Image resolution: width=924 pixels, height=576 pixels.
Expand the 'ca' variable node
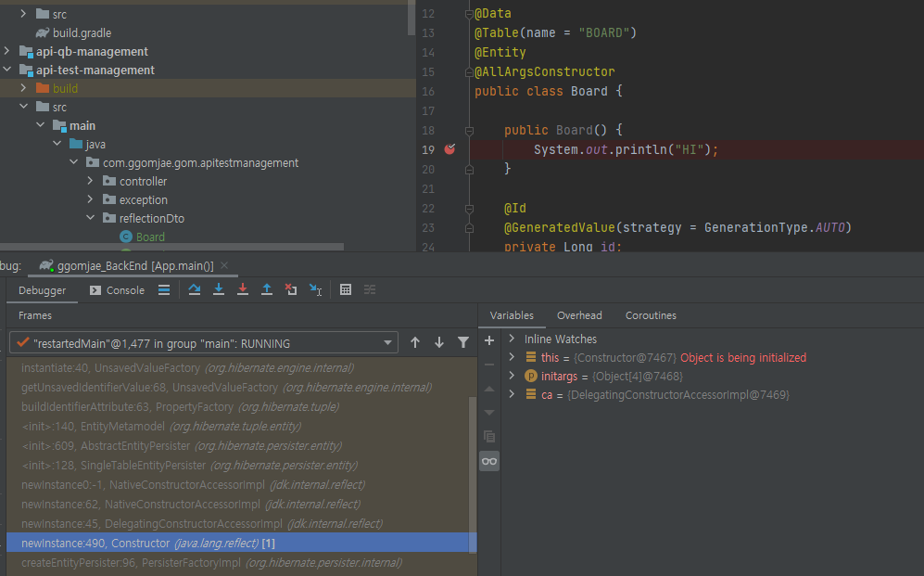click(512, 394)
